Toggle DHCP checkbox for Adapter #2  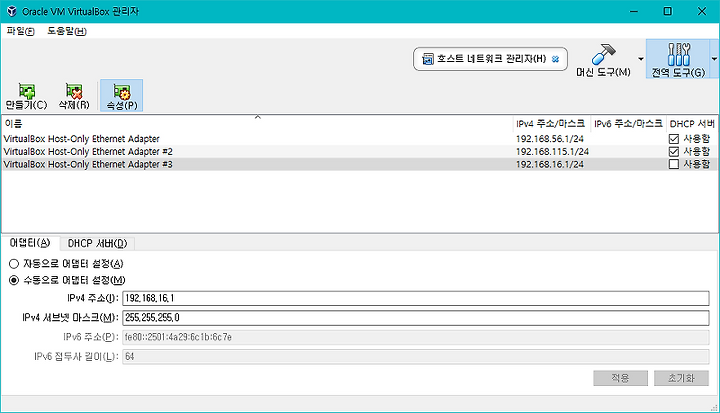pyautogui.click(x=674, y=152)
